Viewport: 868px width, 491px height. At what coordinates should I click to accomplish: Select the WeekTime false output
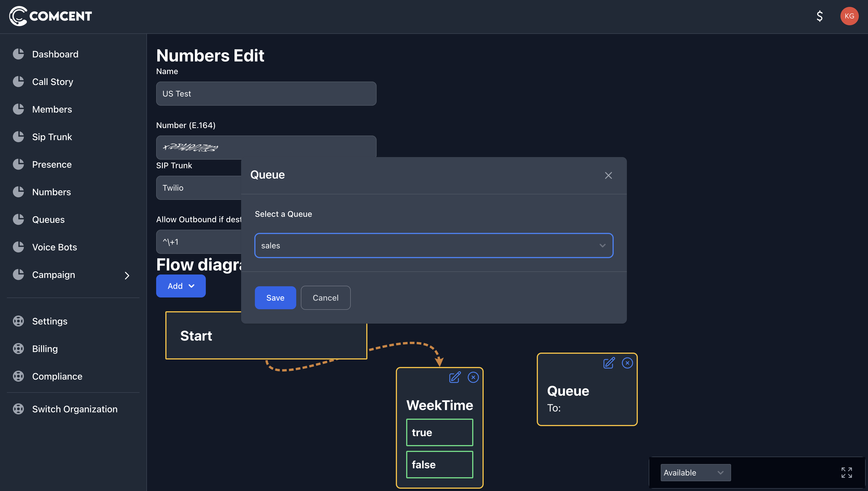click(x=439, y=464)
